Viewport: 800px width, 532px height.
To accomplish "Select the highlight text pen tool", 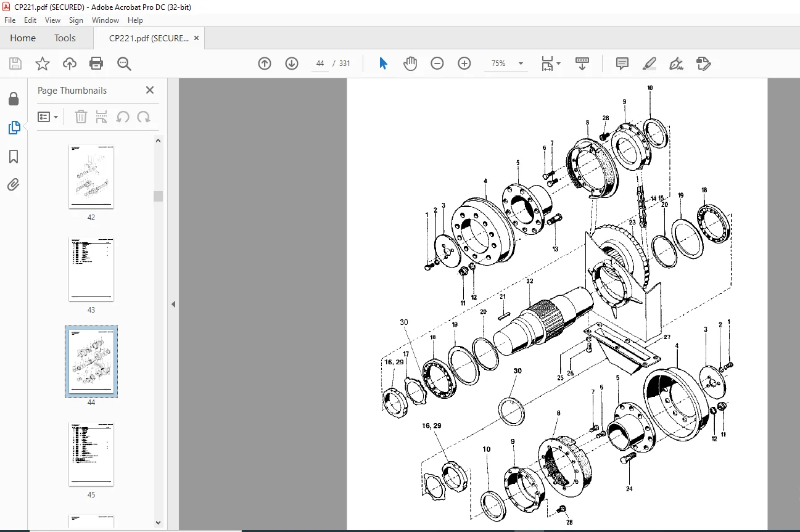I will pyautogui.click(x=649, y=63).
